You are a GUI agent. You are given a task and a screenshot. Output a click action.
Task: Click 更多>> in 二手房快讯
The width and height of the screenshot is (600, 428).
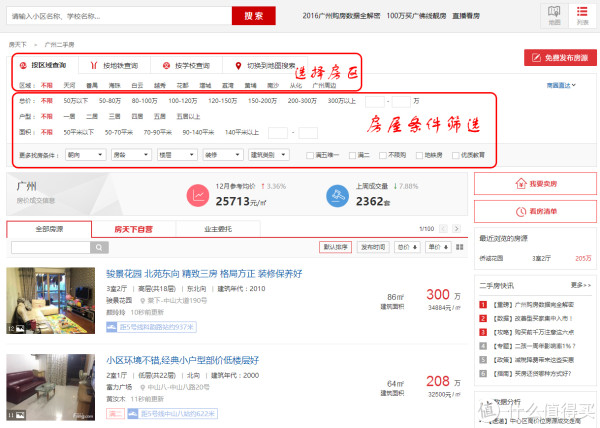[581, 285]
